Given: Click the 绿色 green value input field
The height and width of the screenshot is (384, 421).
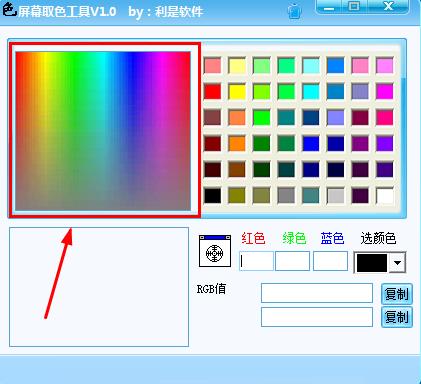Looking at the screenshot, I should [x=293, y=261].
